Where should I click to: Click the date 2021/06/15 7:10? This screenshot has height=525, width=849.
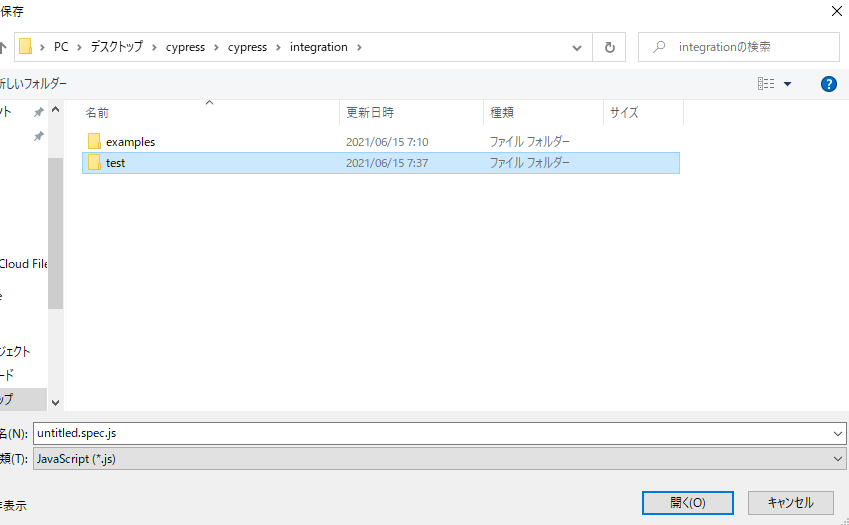387,142
